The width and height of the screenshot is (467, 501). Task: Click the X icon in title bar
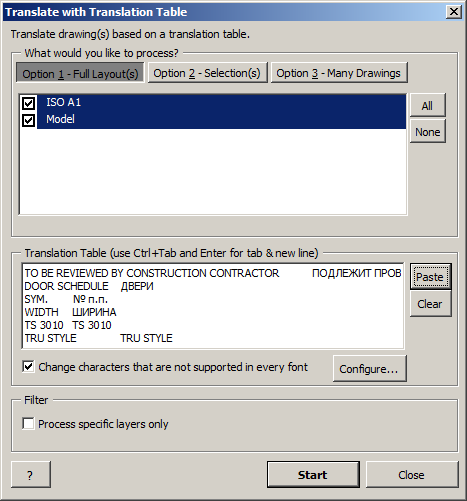[x=453, y=12]
